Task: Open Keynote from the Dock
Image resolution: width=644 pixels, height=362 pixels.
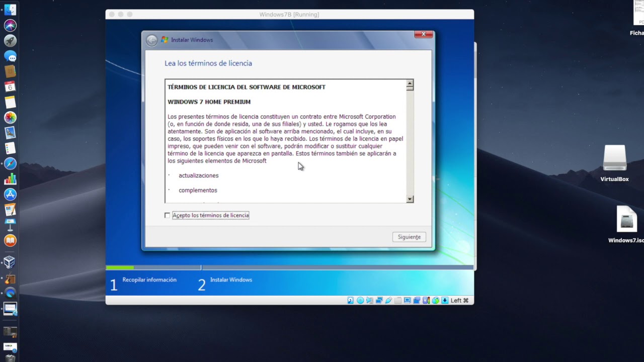Action: [10, 225]
